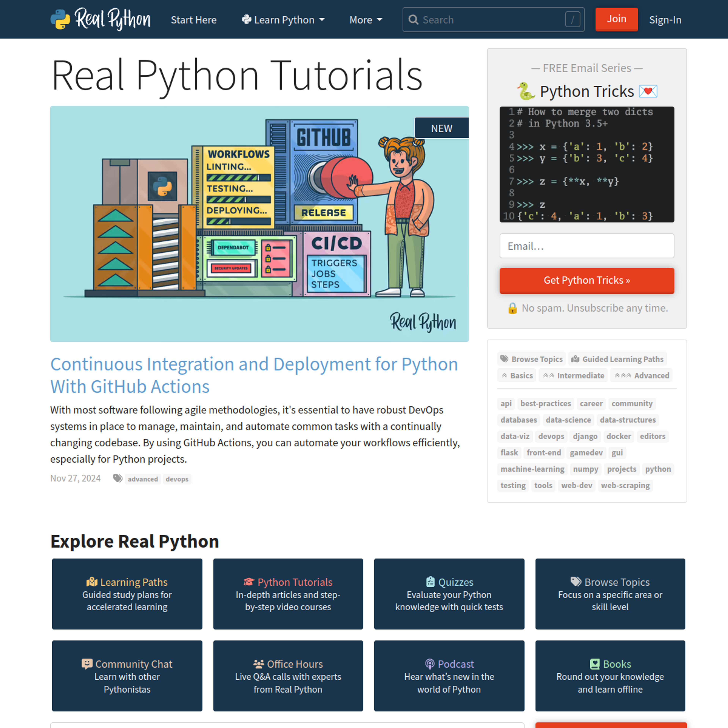
Task: Select the django topic tag
Action: coord(585,436)
